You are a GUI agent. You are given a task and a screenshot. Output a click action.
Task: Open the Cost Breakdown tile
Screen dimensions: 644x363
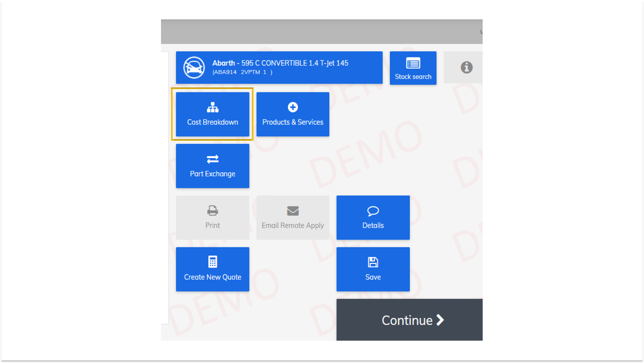[212, 114]
